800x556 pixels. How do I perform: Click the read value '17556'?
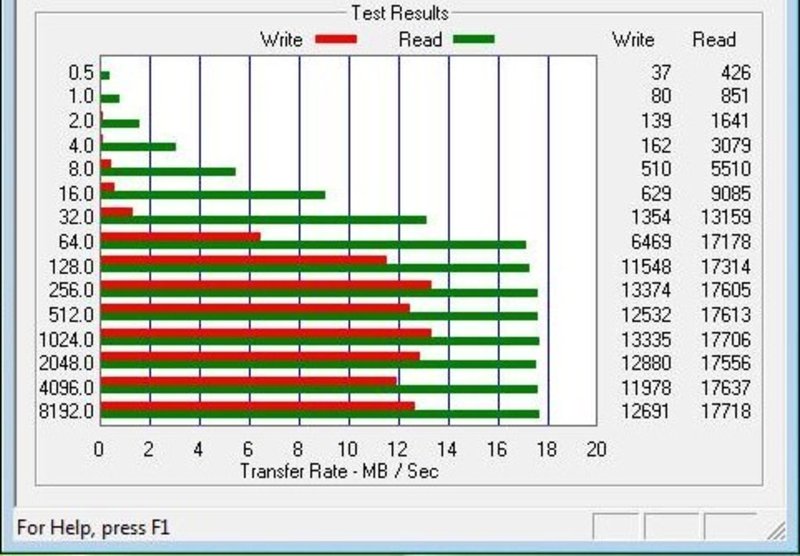click(726, 363)
